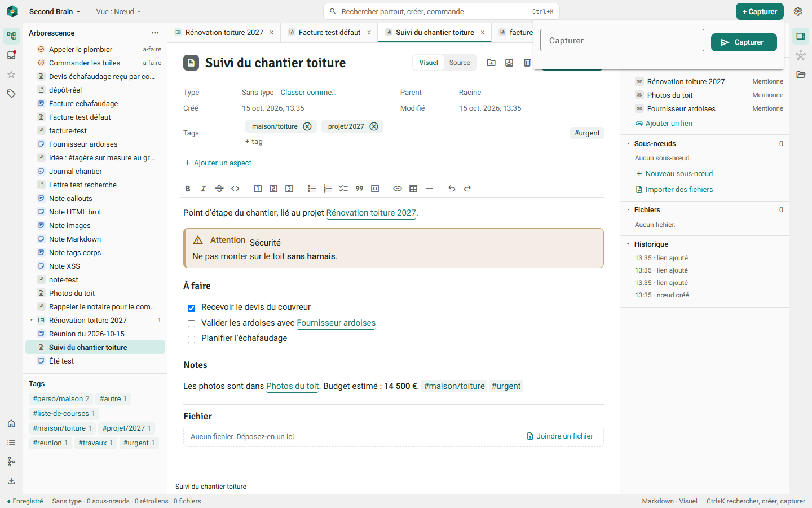The image size is (812, 508).
Task: Collapse the Sous-nœuds section
Action: point(628,144)
